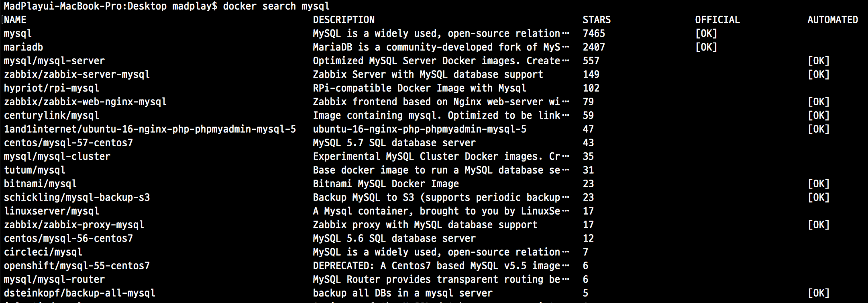The width and height of the screenshot is (868, 303).
Task: Click the 'openshift/mysql-55-centos7' image name
Action: pos(77,266)
